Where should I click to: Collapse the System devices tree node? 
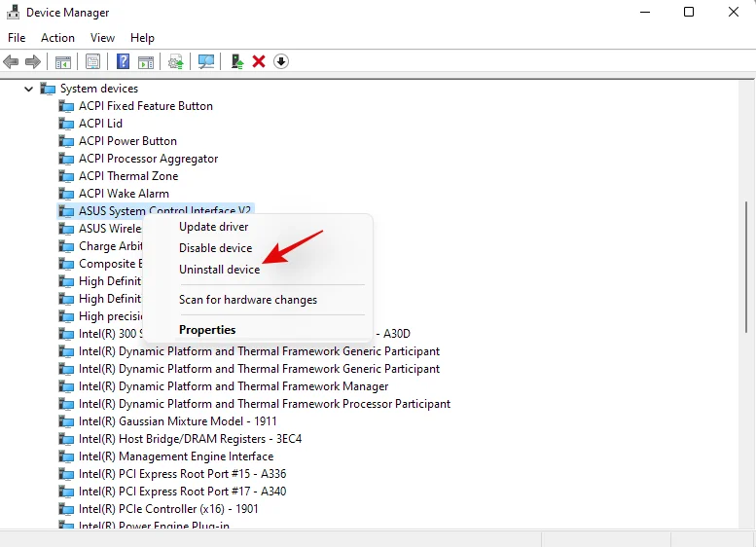29,89
